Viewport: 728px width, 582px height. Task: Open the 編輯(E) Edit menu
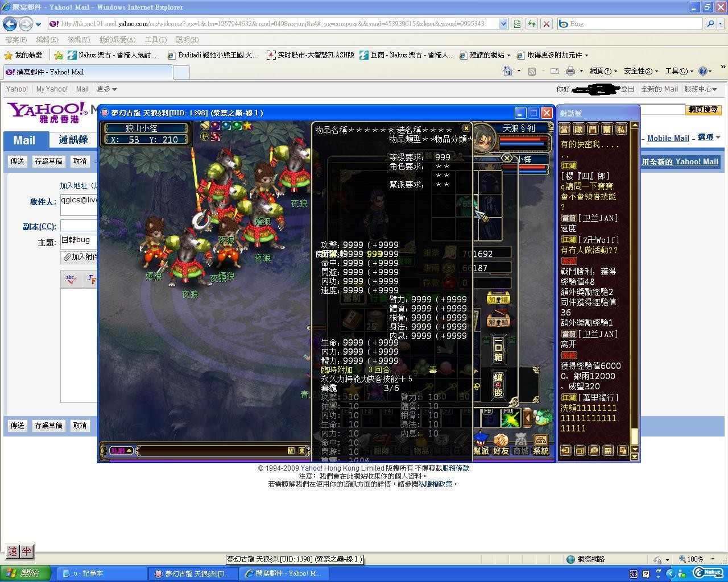[x=47, y=40]
